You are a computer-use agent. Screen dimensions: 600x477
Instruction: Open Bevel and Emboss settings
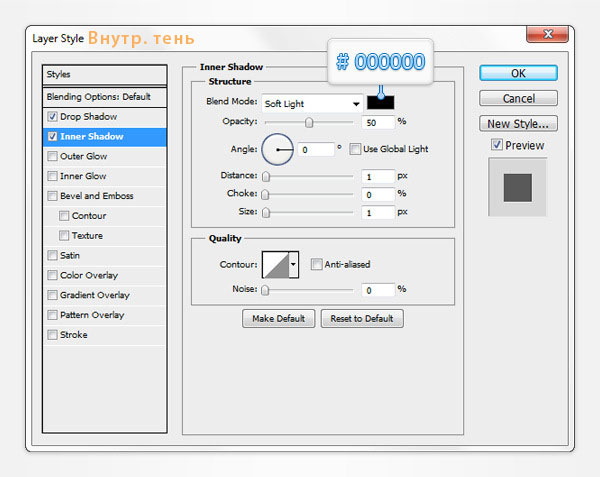tap(104, 196)
